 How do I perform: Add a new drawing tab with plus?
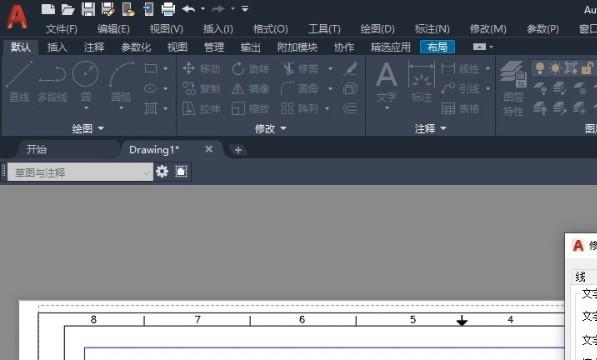(x=238, y=150)
